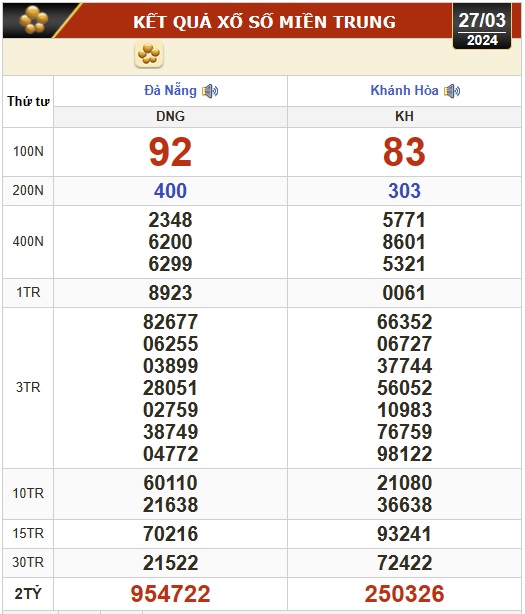Click the KẾT QUẢ XỔ SỐ MIỀN TRUNG title
Screen dimensions: 525x614
point(264,22)
